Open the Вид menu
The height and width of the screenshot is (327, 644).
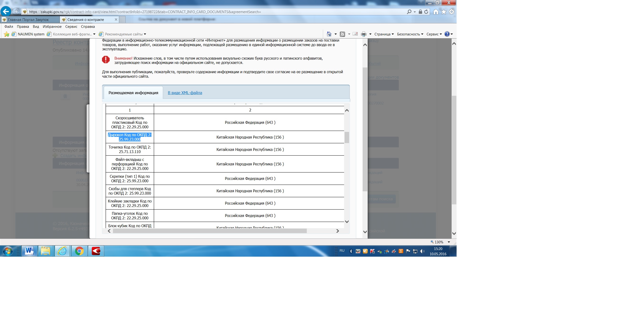click(x=36, y=26)
